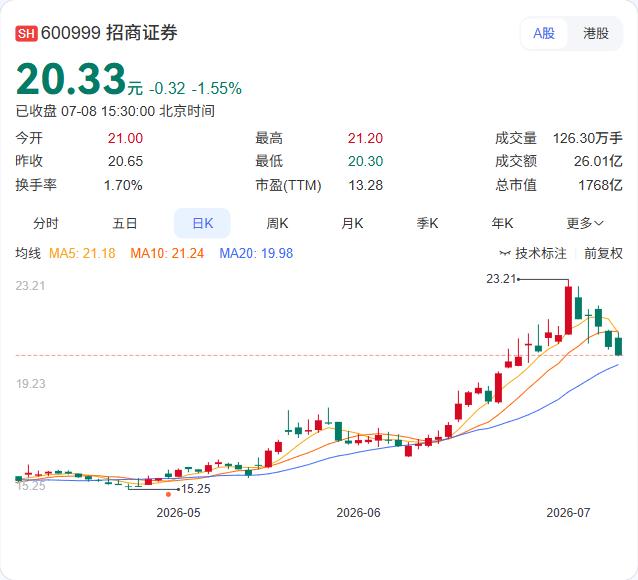Image resolution: width=638 pixels, height=580 pixels.
Task: Click the 成交额 value 26.01亿
Action: tap(598, 162)
